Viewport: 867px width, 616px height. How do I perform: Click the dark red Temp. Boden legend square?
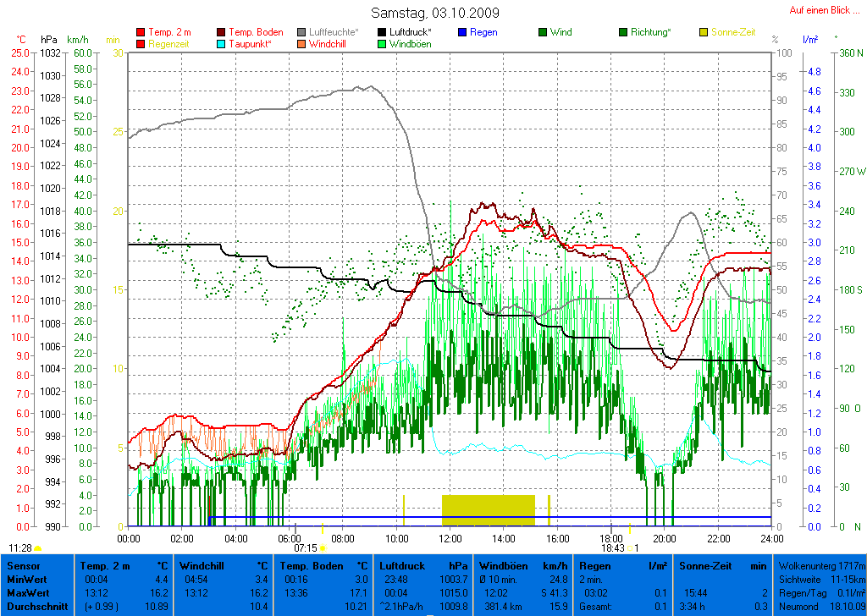[222, 32]
